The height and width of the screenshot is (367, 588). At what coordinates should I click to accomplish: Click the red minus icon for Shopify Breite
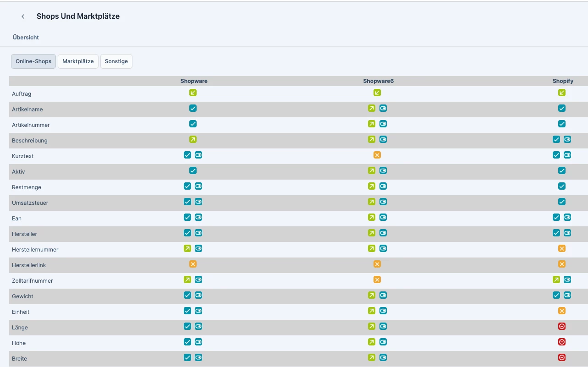[562, 358]
